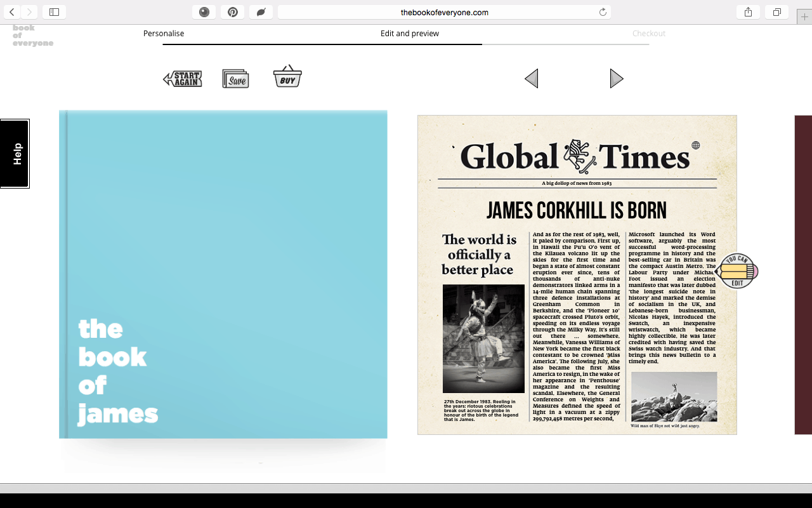The image size is (812, 508).
Task: Click the Start Again arrow icon
Action: click(183, 79)
